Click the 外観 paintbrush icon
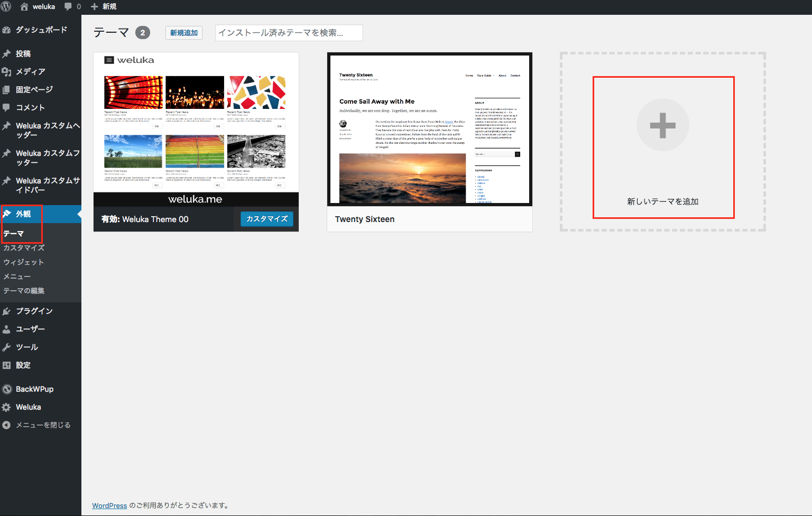The height and width of the screenshot is (516, 812). click(x=6, y=214)
